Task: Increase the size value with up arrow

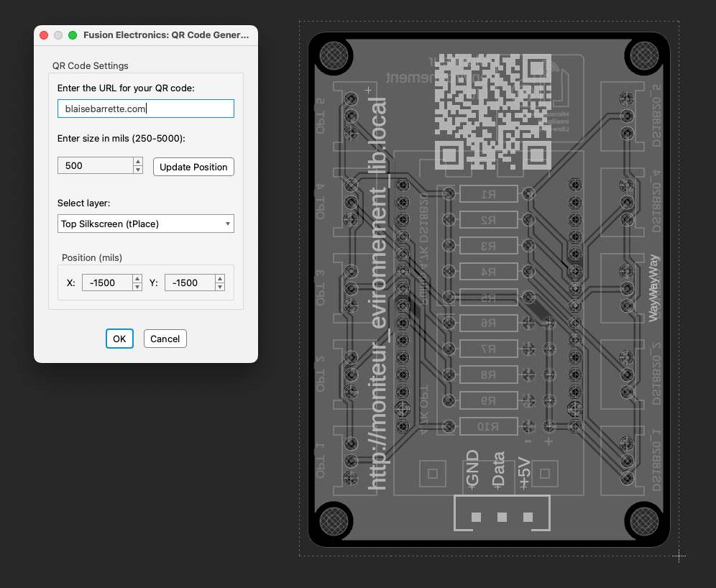Action: click(x=138, y=161)
